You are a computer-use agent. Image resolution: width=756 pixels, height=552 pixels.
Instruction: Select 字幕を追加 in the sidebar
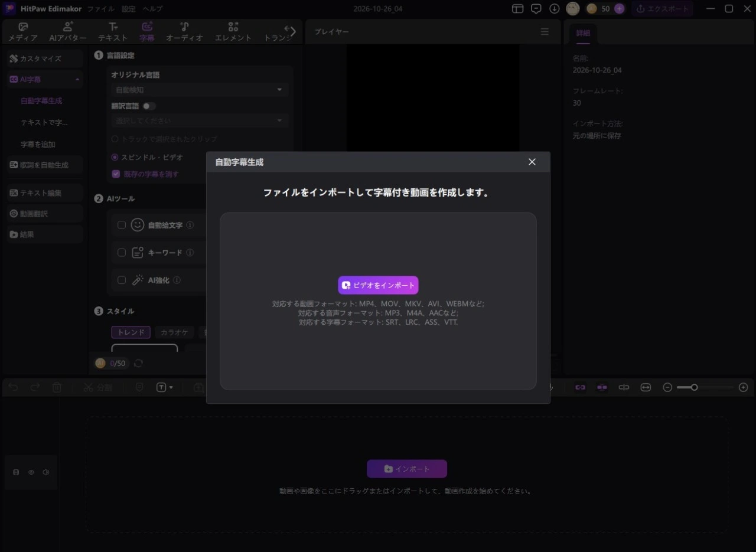(38, 144)
